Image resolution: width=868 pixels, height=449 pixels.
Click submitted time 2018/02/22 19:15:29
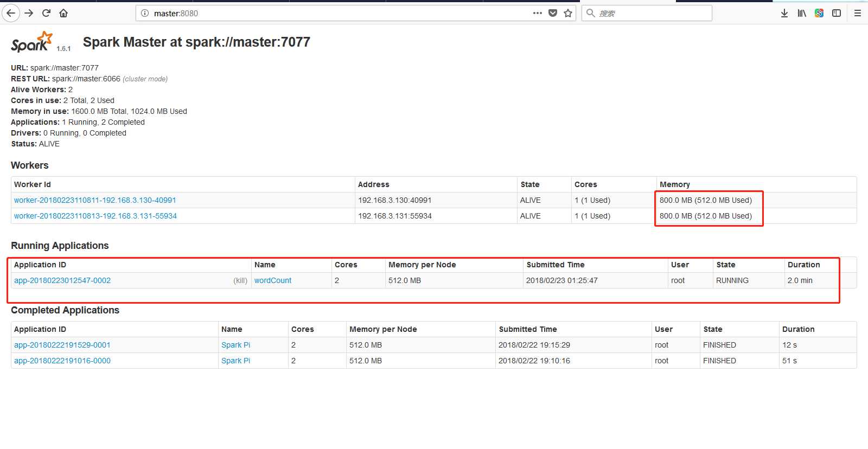point(534,345)
